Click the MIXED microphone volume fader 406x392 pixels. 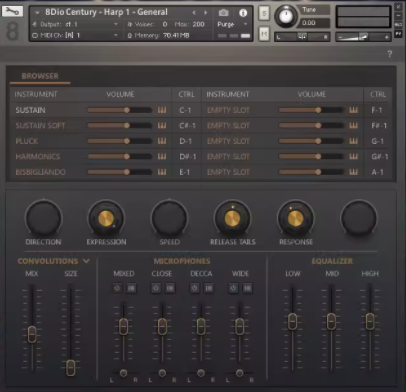[123, 326]
